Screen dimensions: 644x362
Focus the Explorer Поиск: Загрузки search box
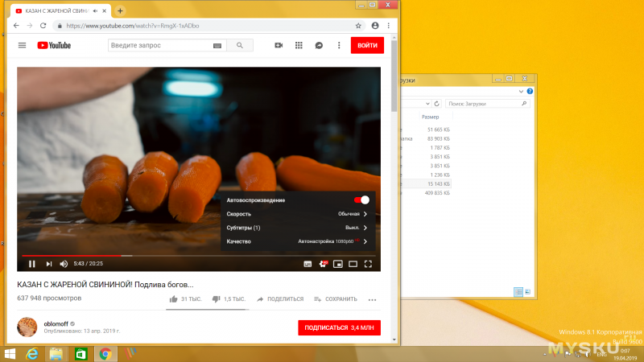coord(488,104)
